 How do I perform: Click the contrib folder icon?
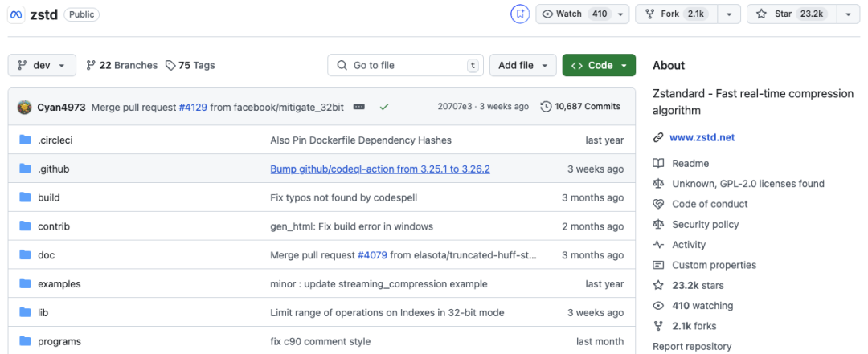point(25,226)
